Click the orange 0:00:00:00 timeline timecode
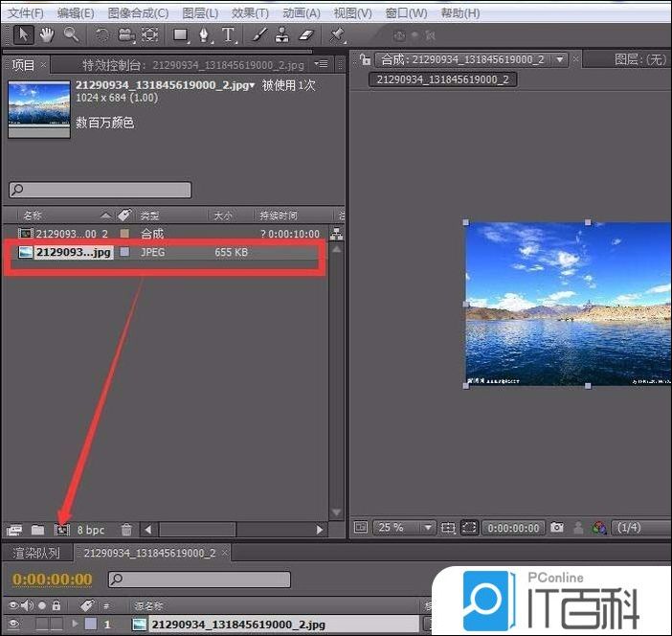672x636 pixels. (x=53, y=579)
